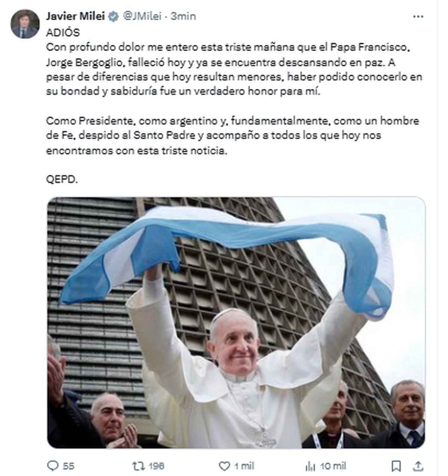448x476 pixels.
Task: Click the 55 replies count
Action: click(x=68, y=466)
